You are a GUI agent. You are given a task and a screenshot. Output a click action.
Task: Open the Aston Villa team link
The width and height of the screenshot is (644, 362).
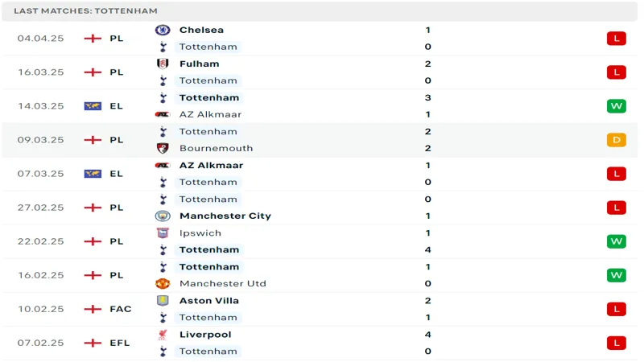point(209,300)
